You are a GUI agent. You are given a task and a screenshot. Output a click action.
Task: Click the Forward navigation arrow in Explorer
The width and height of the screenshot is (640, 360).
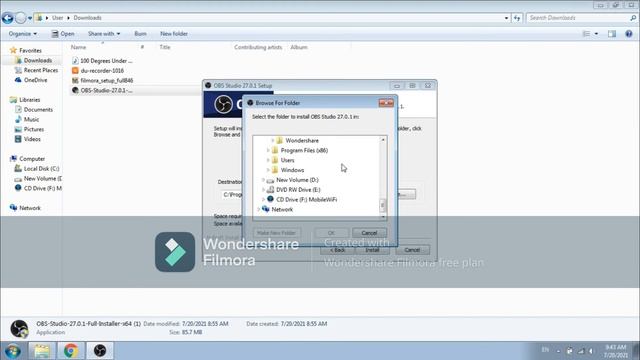(20, 18)
